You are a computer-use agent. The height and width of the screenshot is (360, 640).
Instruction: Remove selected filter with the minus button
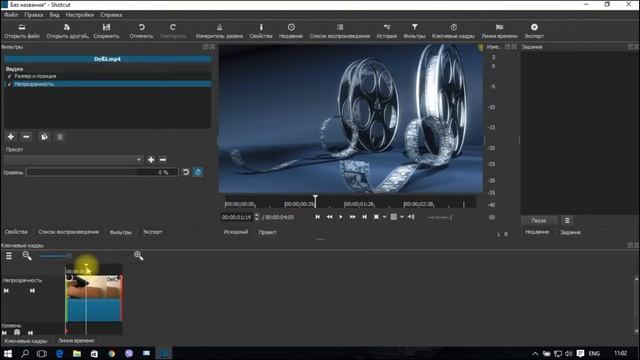click(x=26, y=137)
